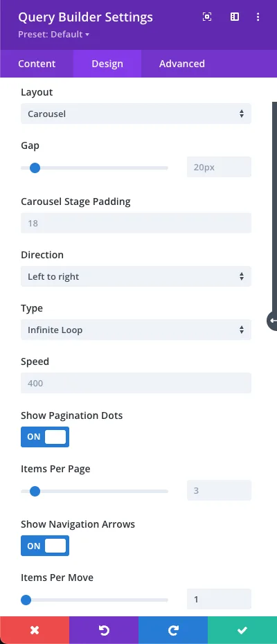Click the Gap slider handle
277x644 pixels.
coord(35,168)
